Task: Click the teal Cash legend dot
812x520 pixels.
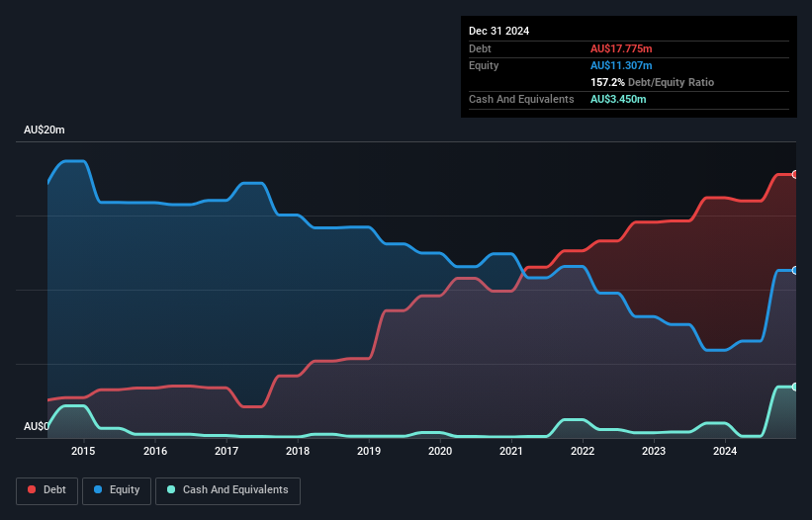Action: 171,489
